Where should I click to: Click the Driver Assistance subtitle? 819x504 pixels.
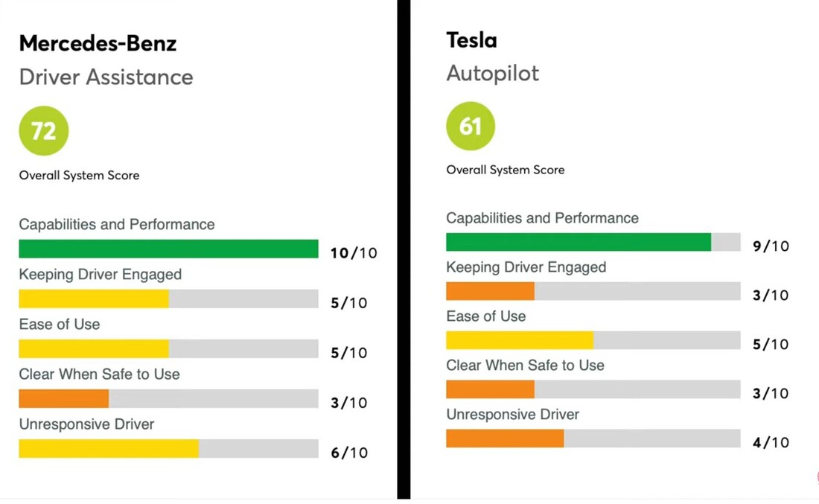click(106, 77)
